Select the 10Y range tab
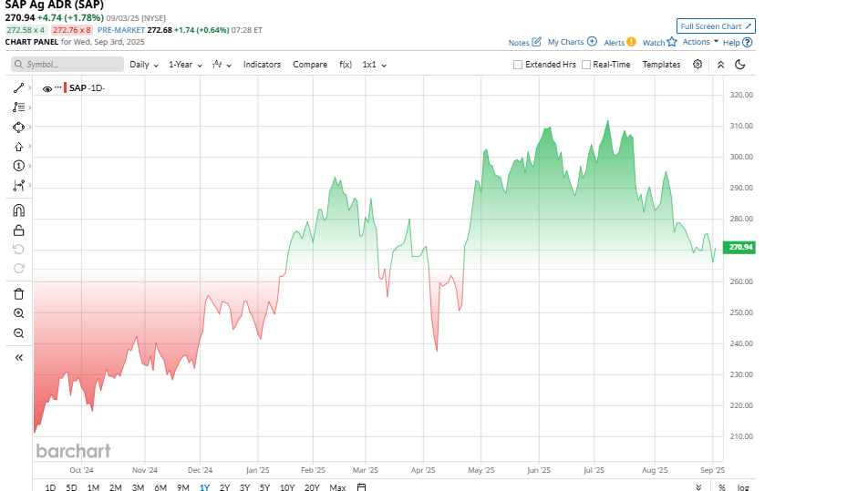The image size is (868, 491). (286, 487)
